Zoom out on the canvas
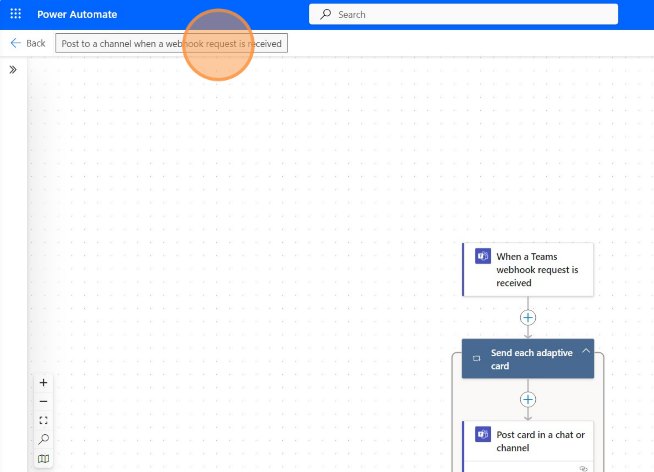The width and height of the screenshot is (654, 472). [x=43, y=402]
